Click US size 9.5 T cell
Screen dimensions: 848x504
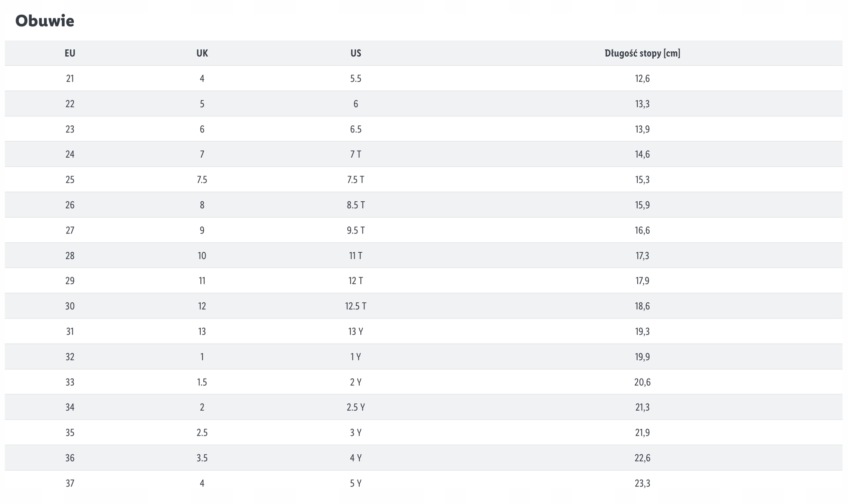[x=356, y=230]
